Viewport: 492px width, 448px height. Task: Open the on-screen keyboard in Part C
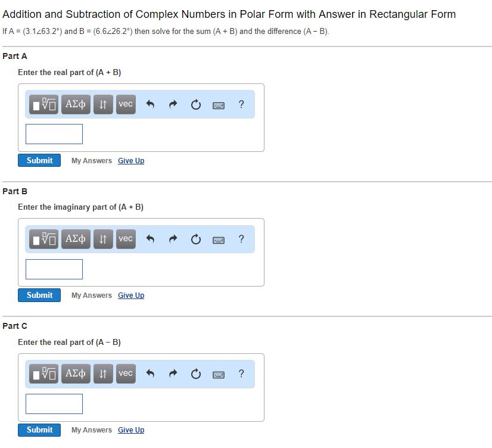218,374
